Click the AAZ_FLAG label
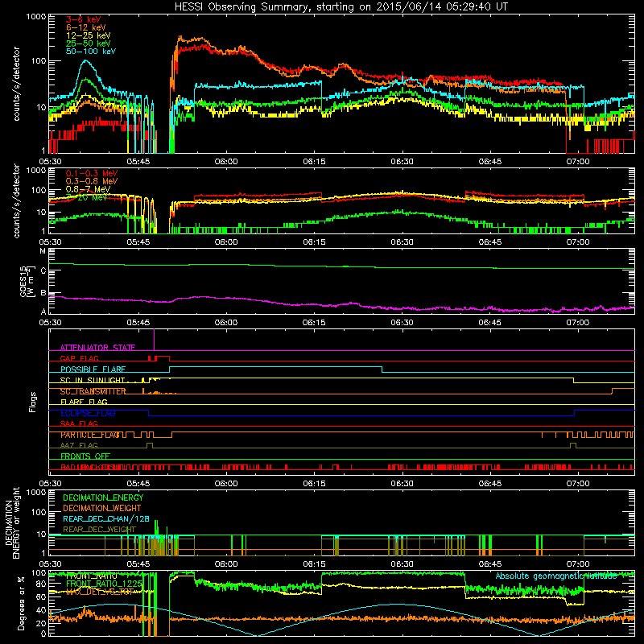 (x=79, y=445)
